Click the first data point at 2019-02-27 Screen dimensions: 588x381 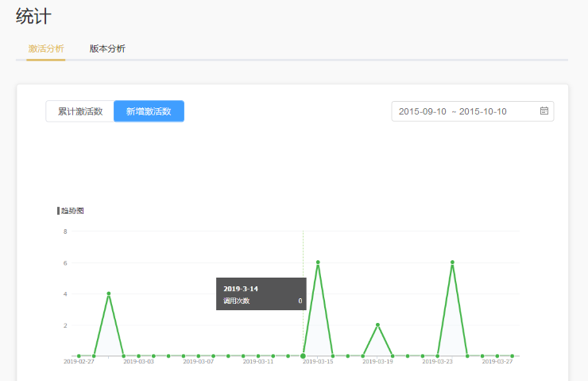pos(79,356)
